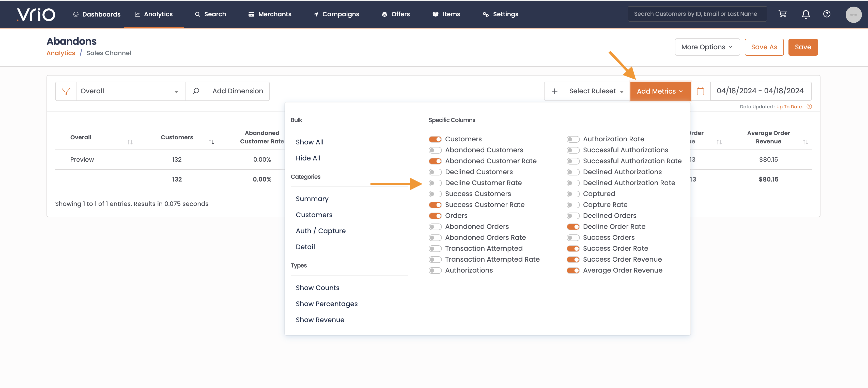
Task: Collapse the Add Metrics dropdown
Action: [660, 91]
